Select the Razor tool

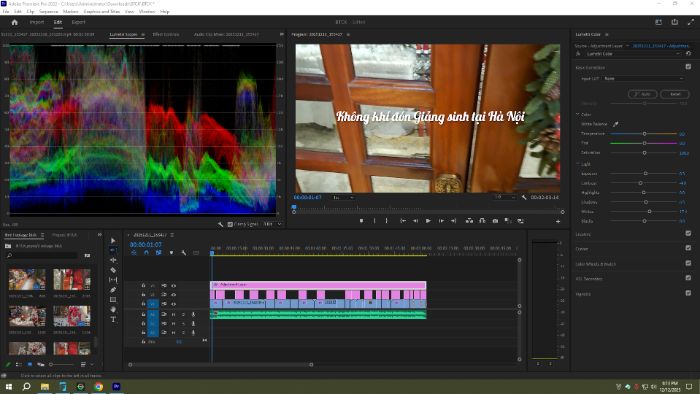point(113,270)
